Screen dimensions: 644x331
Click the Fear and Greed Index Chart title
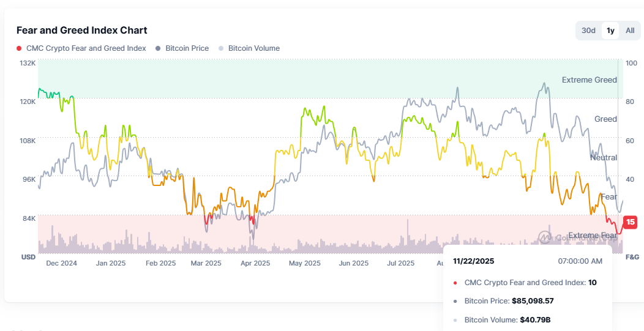point(81,30)
